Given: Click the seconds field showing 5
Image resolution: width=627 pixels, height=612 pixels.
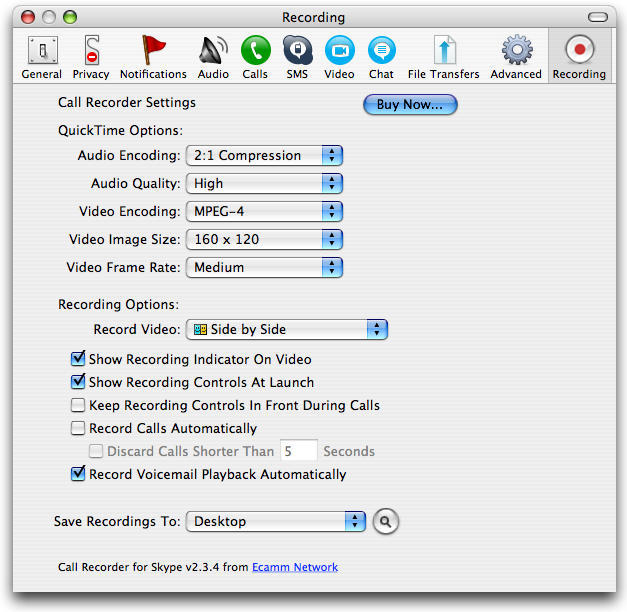Looking at the screenshot, I should [299, 451].
